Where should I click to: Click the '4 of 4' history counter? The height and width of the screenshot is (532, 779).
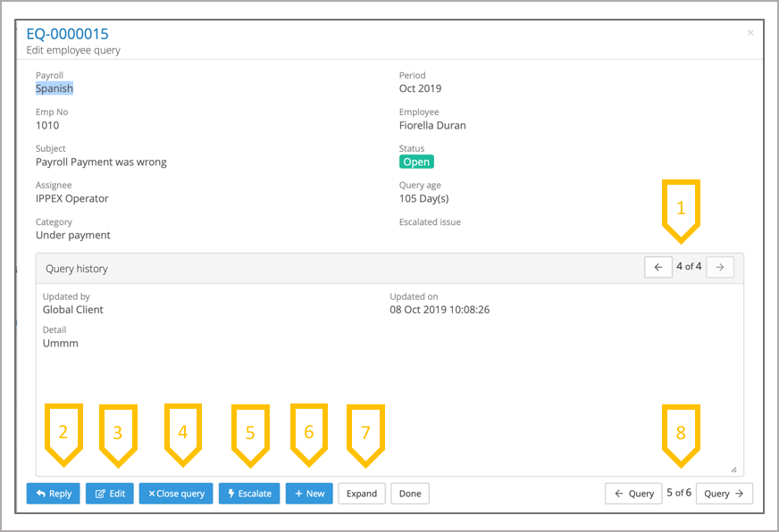coord(689,267)
